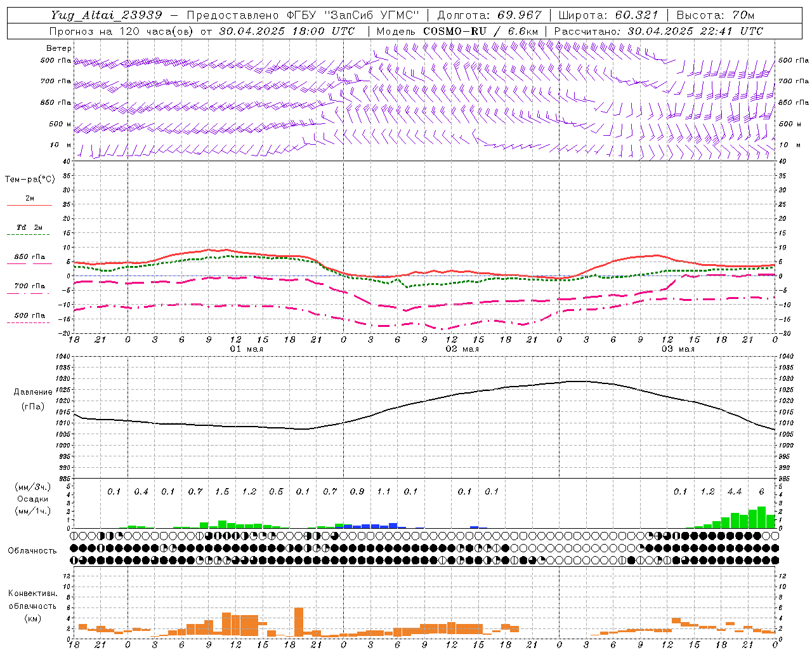Click the Облачность cloud cover label
Viewport: 812px width, 650px height.
click(32, 550)
